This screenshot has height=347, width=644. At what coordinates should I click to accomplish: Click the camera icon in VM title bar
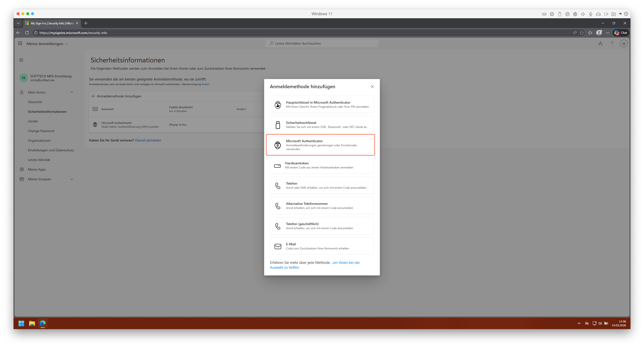606,14
